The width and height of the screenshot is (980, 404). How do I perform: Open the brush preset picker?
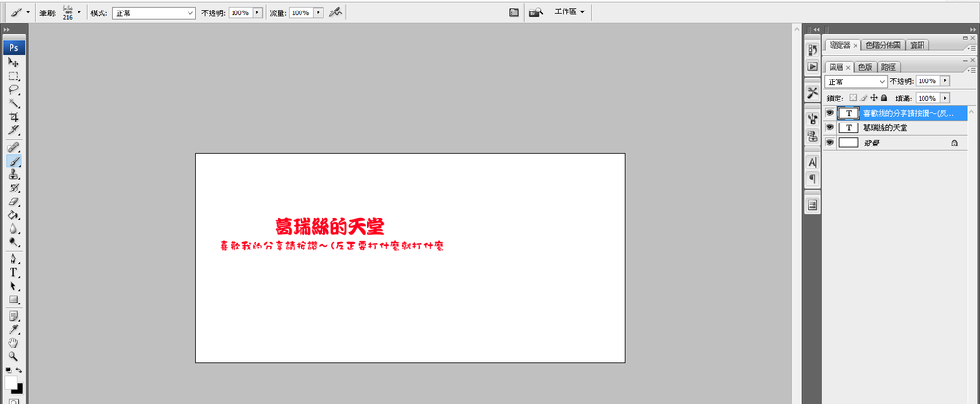[78, 11]
